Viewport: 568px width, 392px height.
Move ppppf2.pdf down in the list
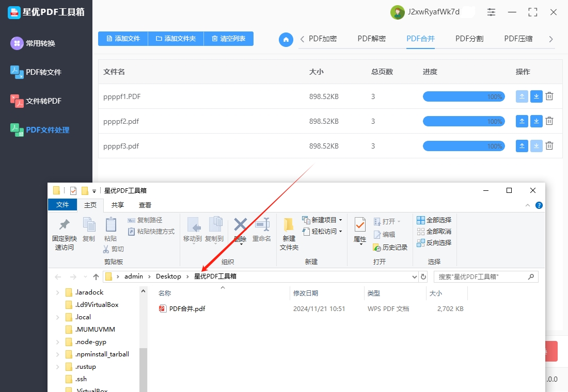(x=536, y=121)
